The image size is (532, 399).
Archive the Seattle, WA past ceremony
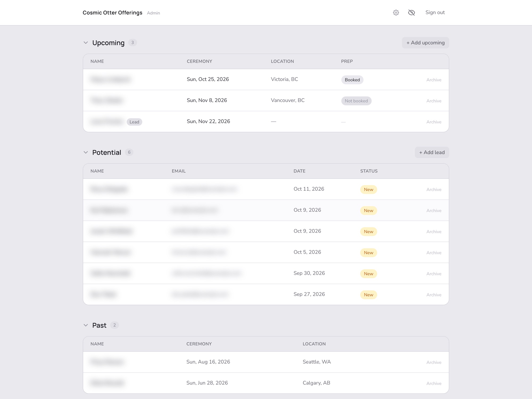[434, 362]
